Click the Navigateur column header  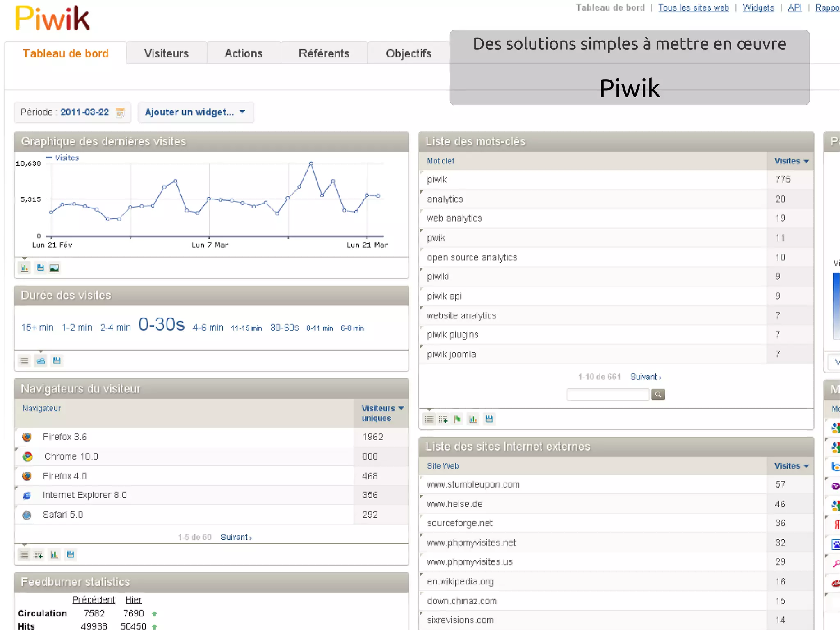pos(41,408)
